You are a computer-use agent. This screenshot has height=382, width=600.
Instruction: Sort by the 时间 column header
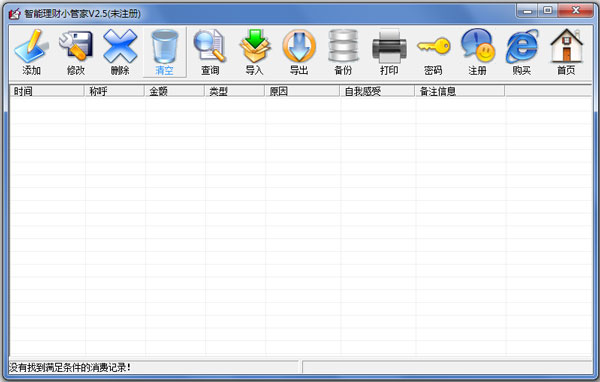(x=47, y=91)
